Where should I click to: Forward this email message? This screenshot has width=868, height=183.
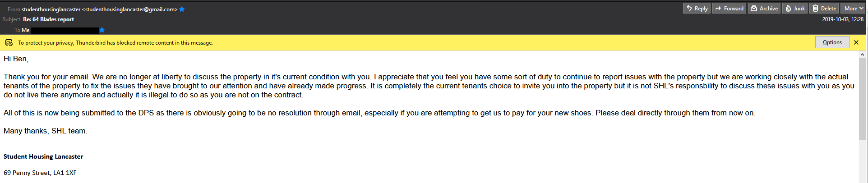coord(729,9)
